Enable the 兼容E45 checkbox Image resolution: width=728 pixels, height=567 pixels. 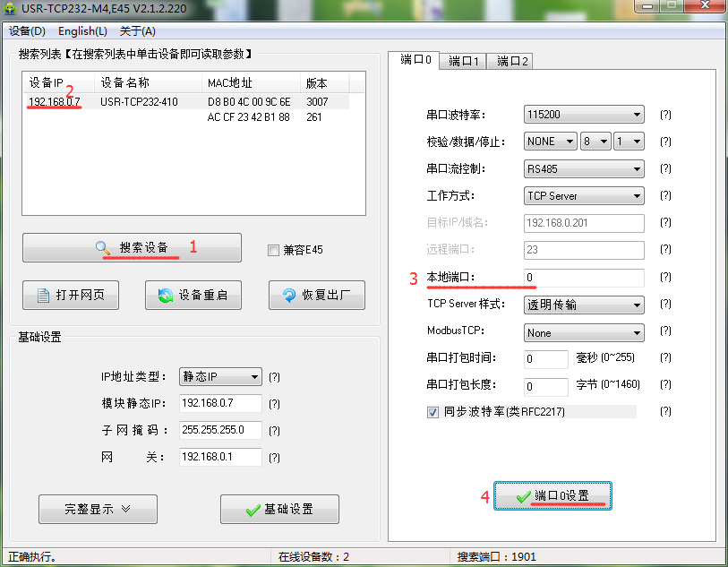point(273,250)
